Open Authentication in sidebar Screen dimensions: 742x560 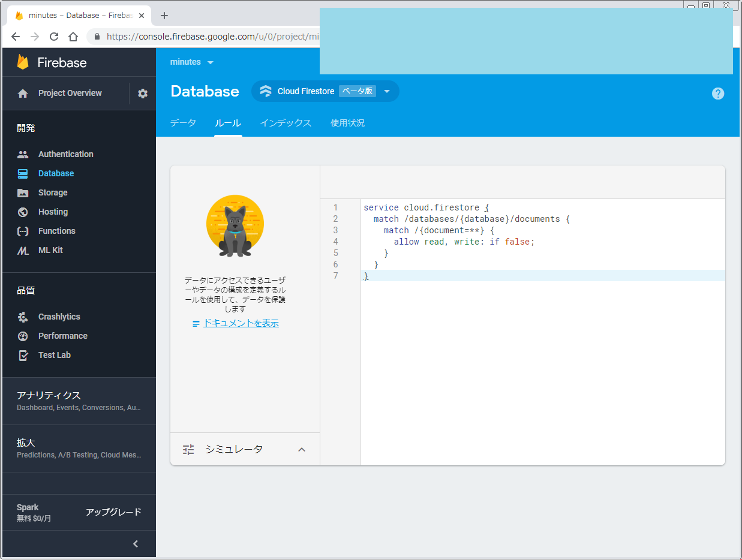66,154
